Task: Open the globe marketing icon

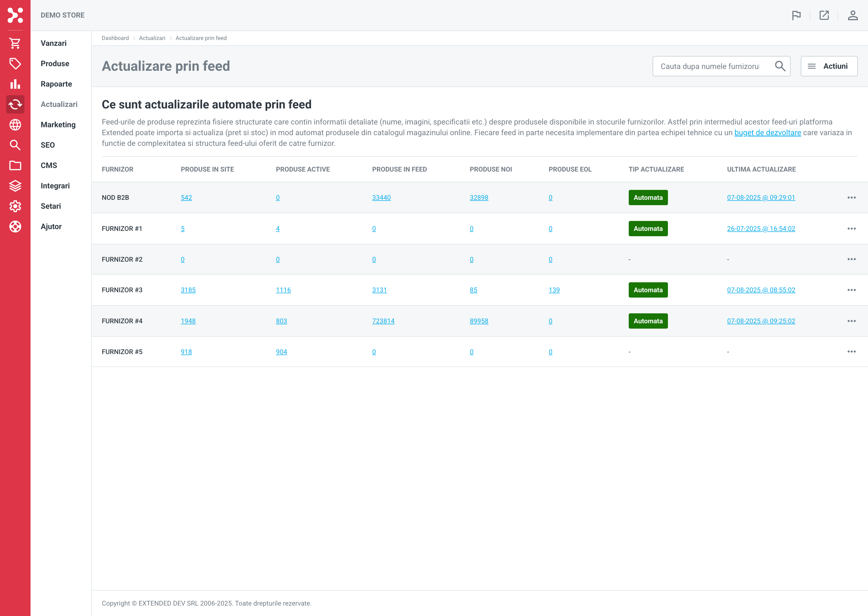Action: [15, 125]
